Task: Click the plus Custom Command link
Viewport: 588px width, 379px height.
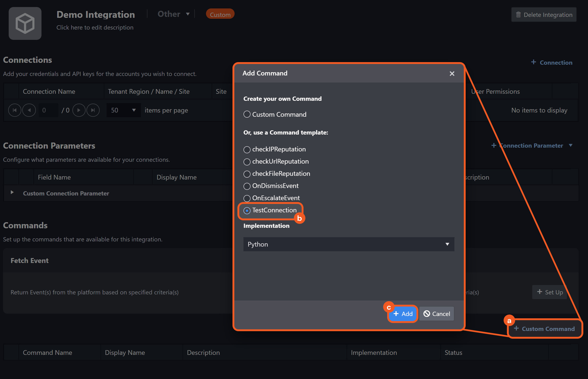Action: [x=544, y=329]
